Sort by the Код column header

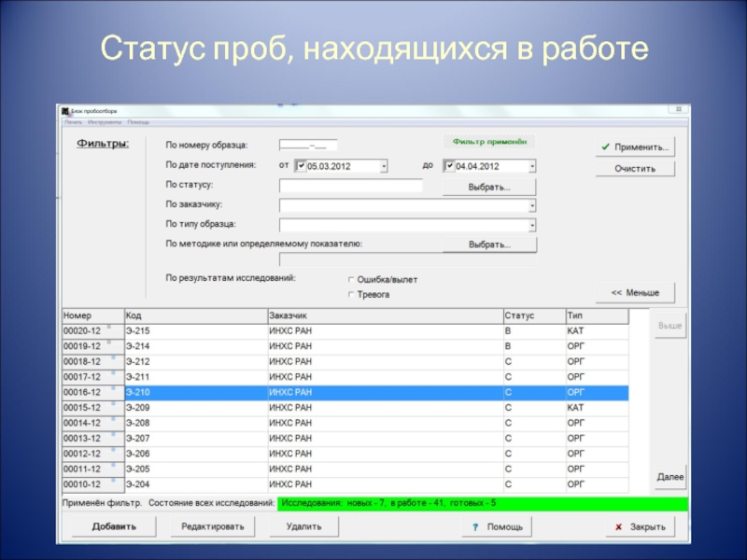196,315
